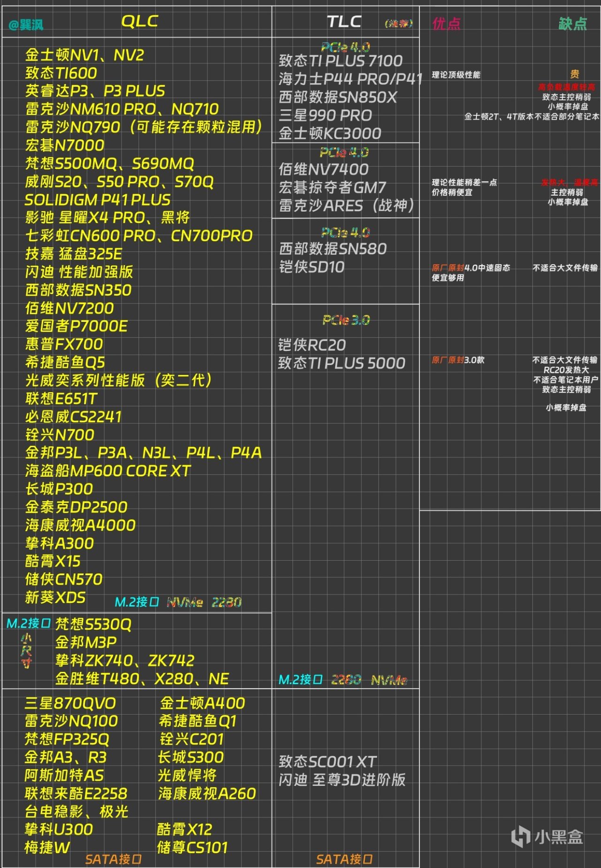
Task: Select the 金士顿A400 entry
Action: point(202,703)
